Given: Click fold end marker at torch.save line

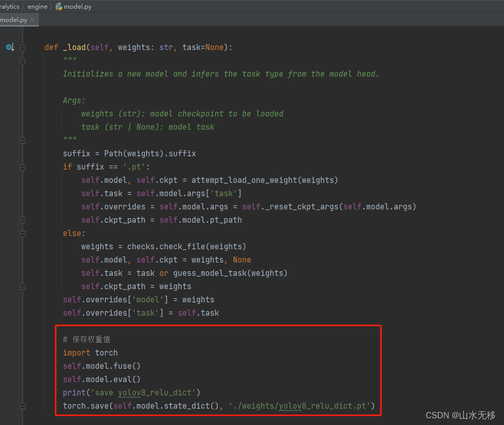Looking at the screenshot, I should pyautogui.click(x=23, y=406).
